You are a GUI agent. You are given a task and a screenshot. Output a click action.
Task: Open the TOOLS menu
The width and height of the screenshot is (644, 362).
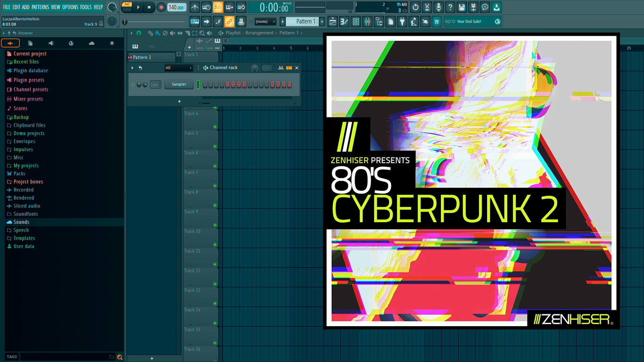[86, 7]
